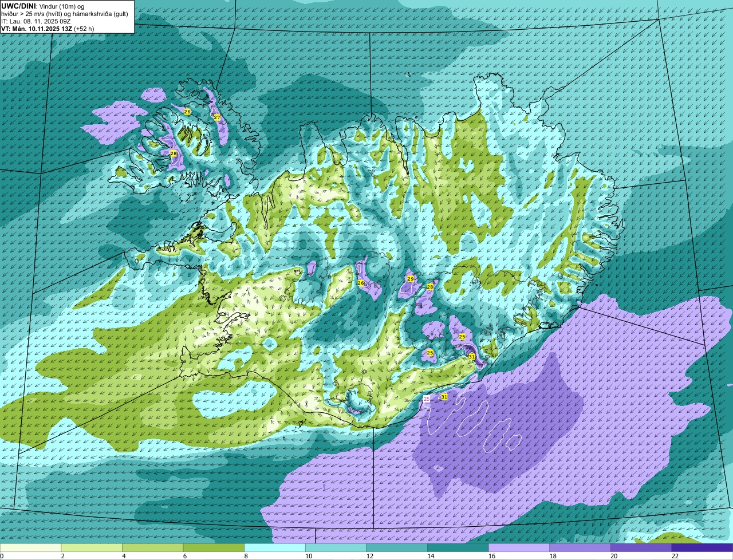Screen dimensions: 733x560
Task: Click the scale label '0'
Action: point(2,556)
